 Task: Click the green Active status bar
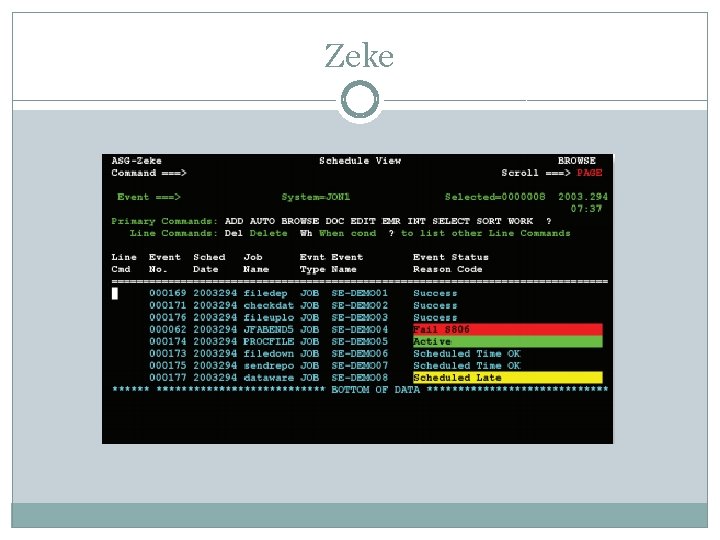[507, 342]
